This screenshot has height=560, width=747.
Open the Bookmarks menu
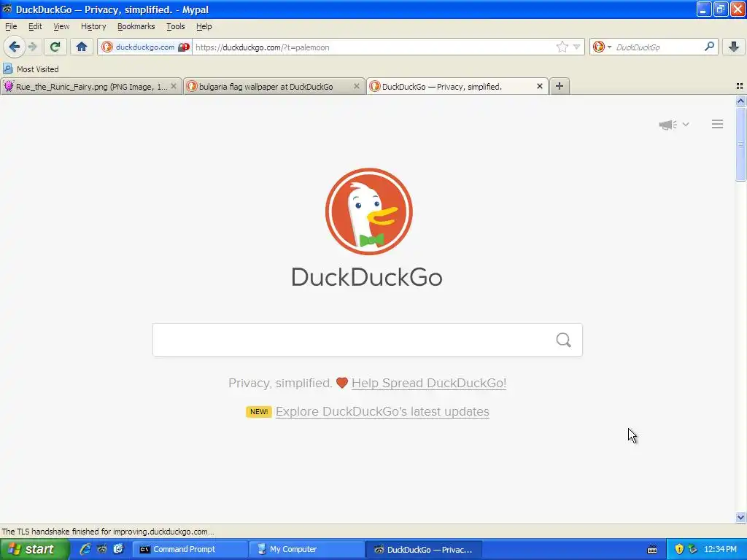pyautogui.click(x=136, y=26)
